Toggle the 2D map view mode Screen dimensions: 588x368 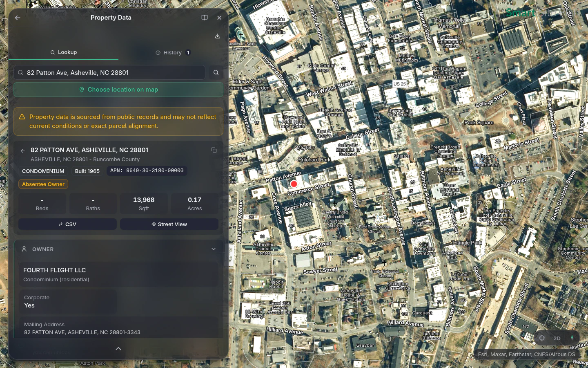557,338
